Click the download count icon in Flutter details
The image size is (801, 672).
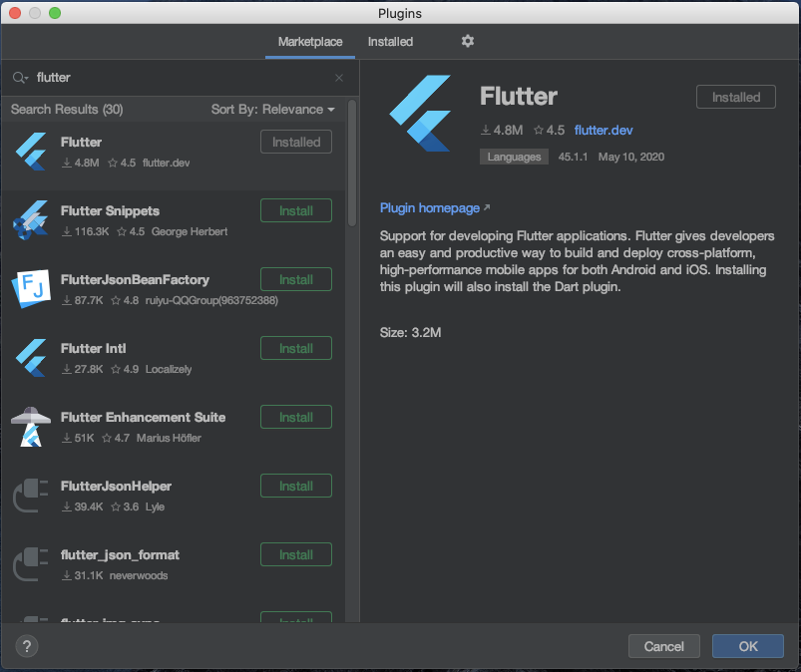486,131
